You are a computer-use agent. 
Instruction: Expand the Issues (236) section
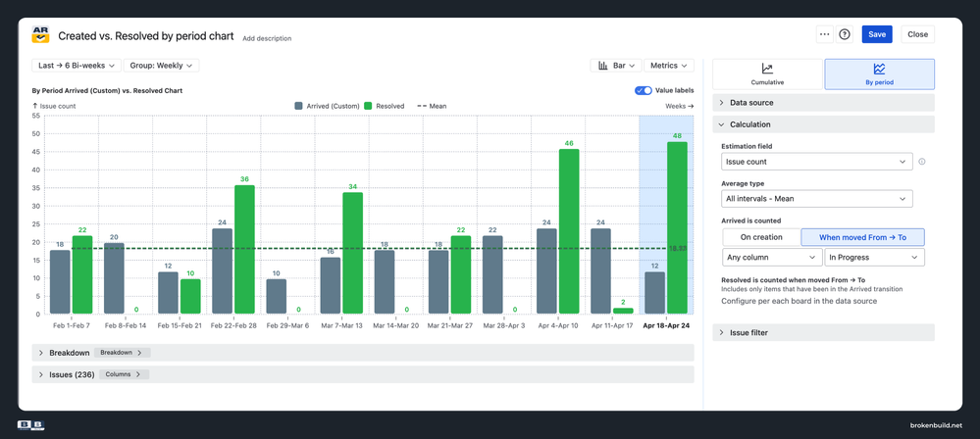pyautogui.click(x=363, y=374)
